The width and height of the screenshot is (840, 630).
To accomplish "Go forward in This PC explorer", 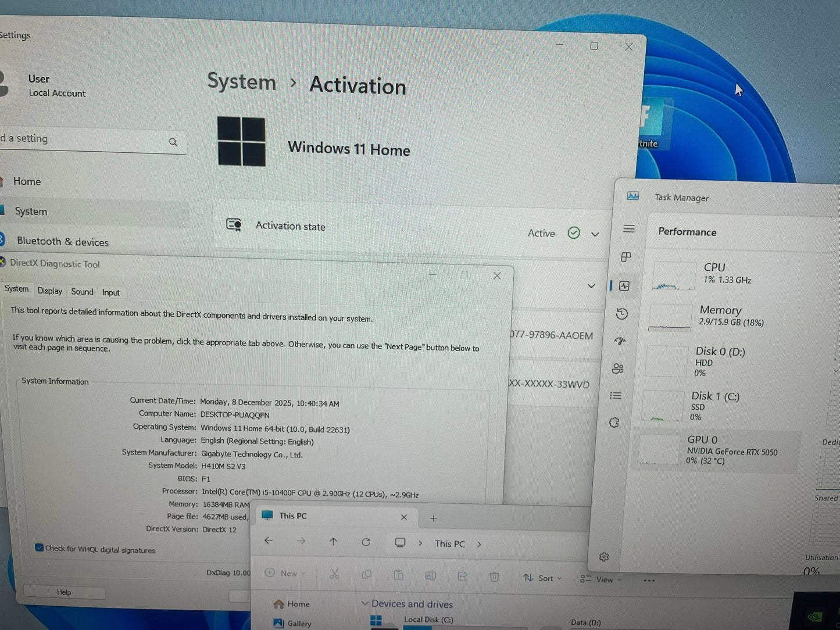I will point(301,541).
